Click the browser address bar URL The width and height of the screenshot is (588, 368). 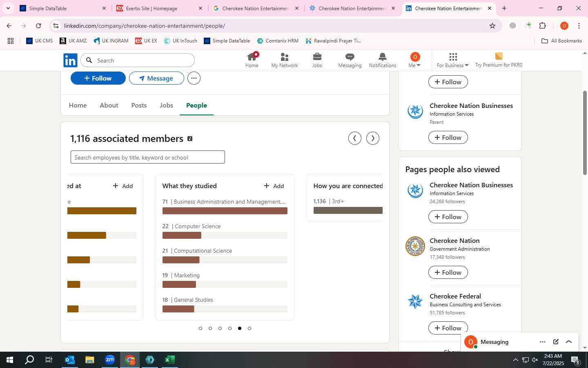145,26
